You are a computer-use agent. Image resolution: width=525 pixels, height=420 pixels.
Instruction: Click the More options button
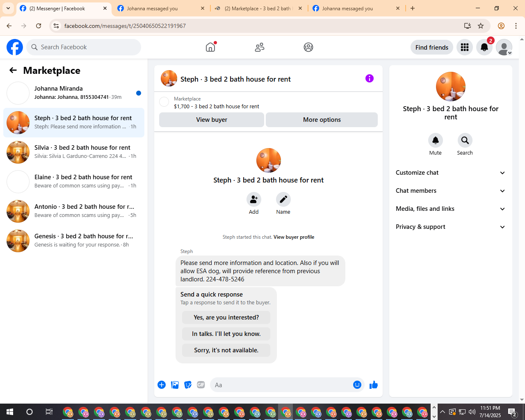pyautogui.click(x=322, y=120)
